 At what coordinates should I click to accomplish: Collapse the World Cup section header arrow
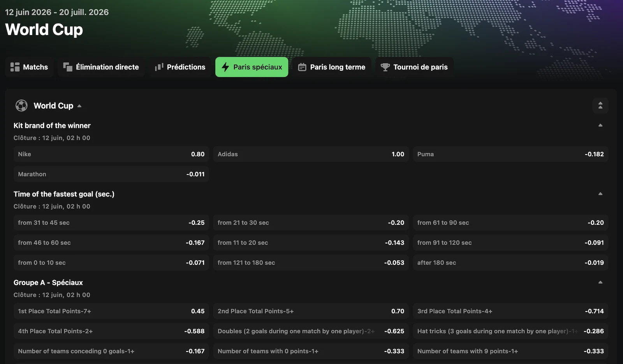[79, 106]
